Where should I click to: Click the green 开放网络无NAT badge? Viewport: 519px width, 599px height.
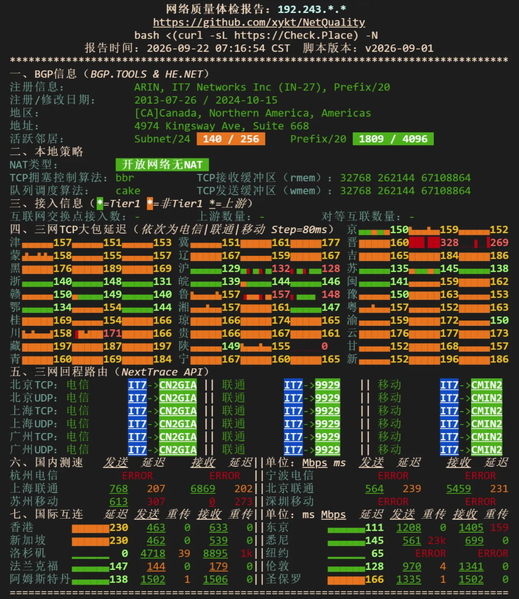point(162,165)
